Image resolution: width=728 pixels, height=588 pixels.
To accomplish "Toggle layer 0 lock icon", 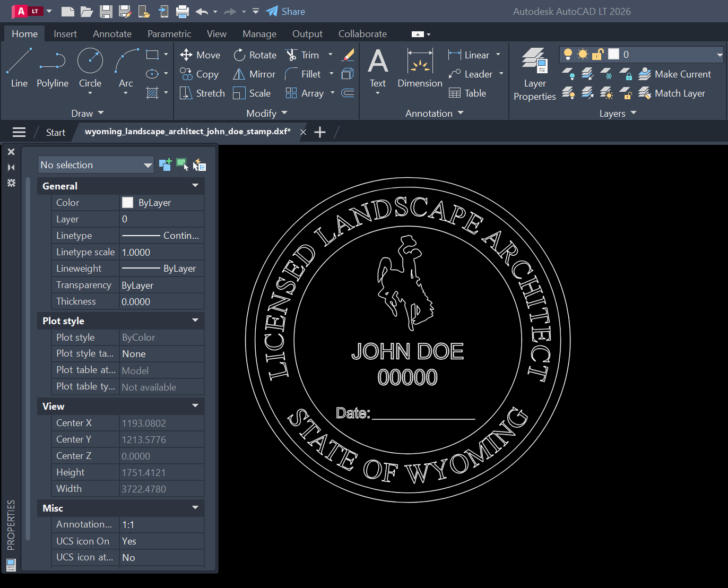I will point(598,54).
